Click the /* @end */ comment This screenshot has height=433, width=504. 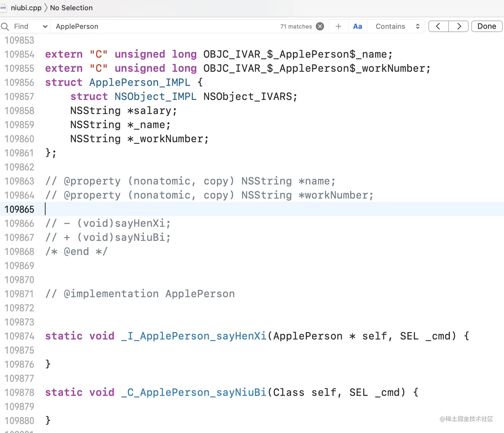coord(76,251)
